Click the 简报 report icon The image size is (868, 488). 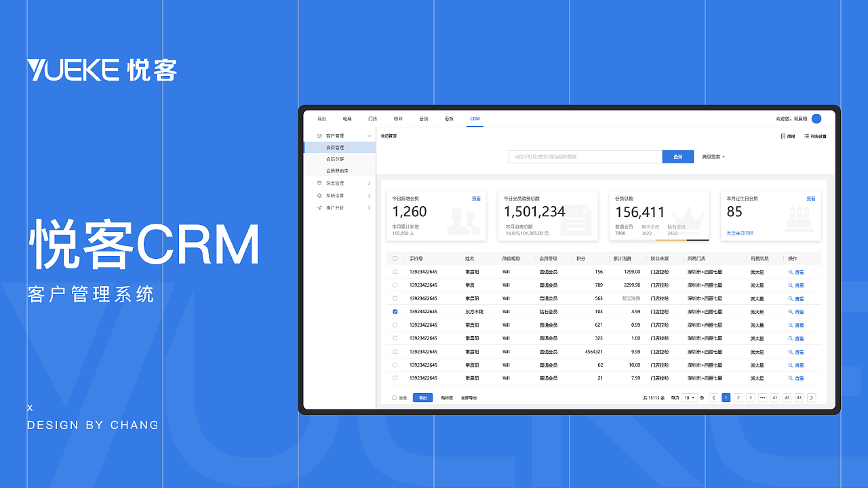[783, 136]
